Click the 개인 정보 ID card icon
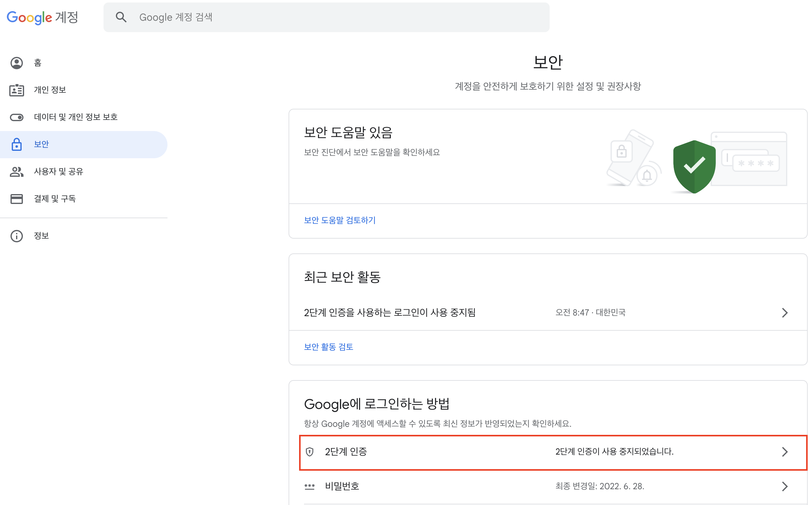Viewport: 812px width, 505px height. click(x=17, y=90)
